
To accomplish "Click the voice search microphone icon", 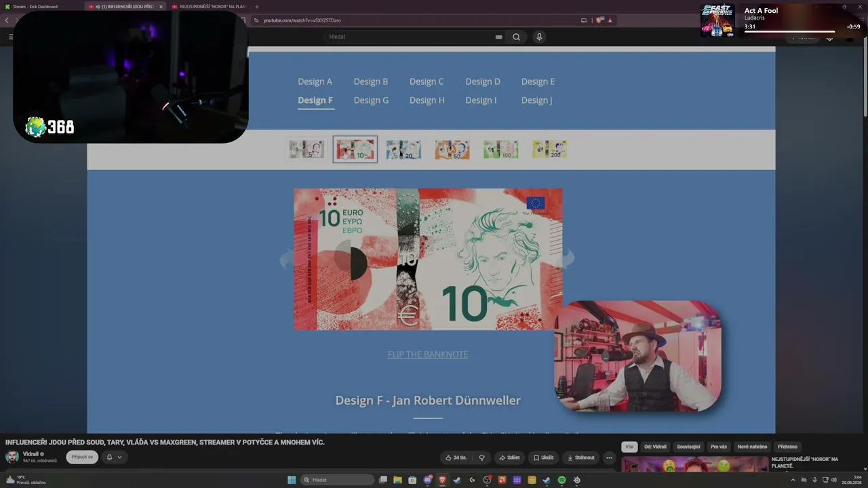I will (x=539, y=37).
